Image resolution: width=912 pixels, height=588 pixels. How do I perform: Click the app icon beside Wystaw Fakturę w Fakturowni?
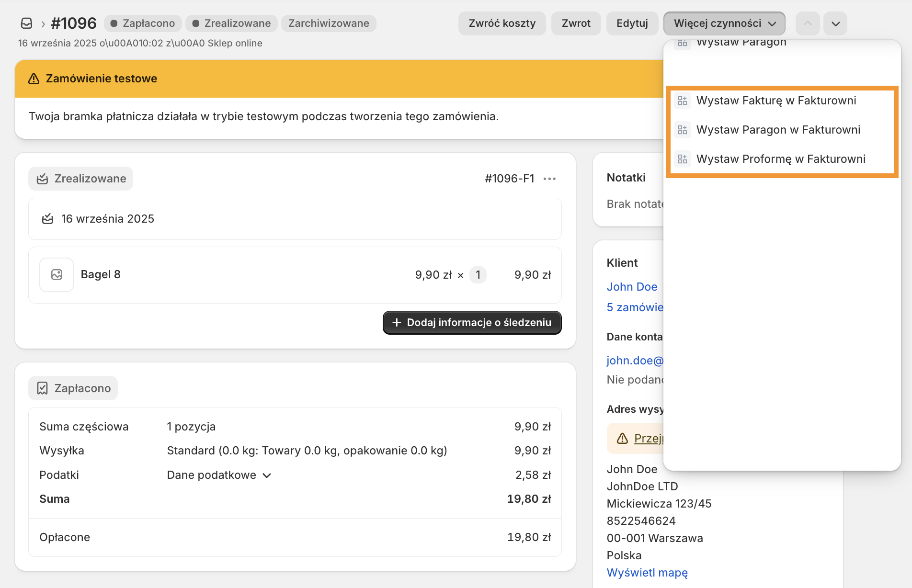tap(683, 101)
